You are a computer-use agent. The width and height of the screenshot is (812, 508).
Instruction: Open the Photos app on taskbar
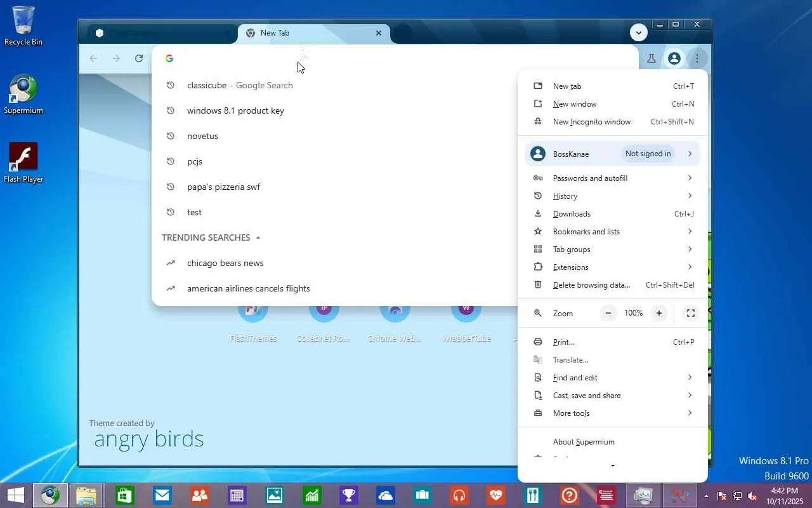(275, 495)
